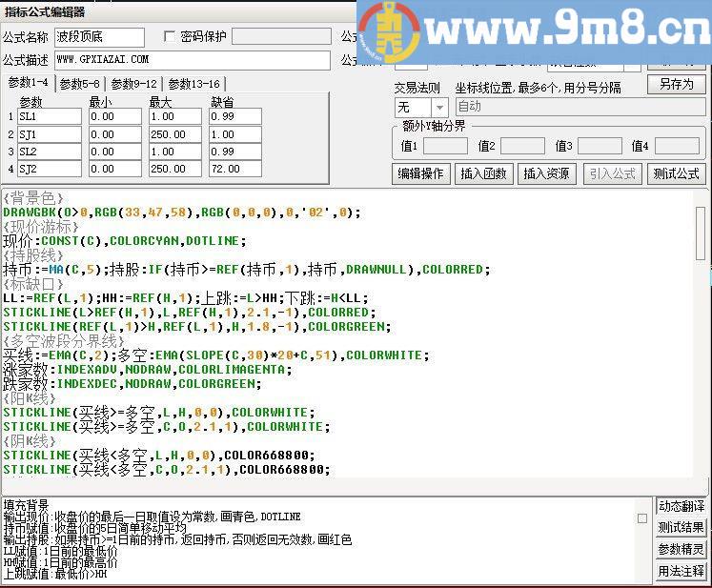Click the 值2 input field
Image resolution: width=712 pixels, height=588 pixels.
coord(522,146)
